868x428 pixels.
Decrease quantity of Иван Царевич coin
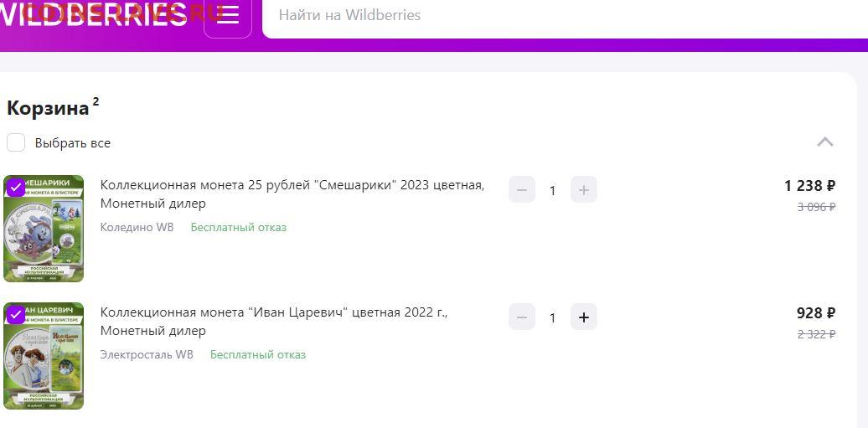click(x=522, y=317)
